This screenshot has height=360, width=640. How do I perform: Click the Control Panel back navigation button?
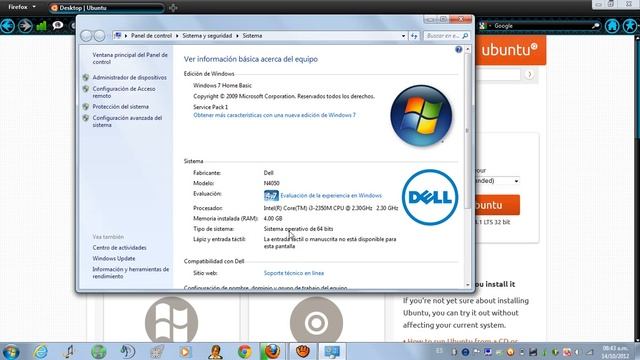86,36
